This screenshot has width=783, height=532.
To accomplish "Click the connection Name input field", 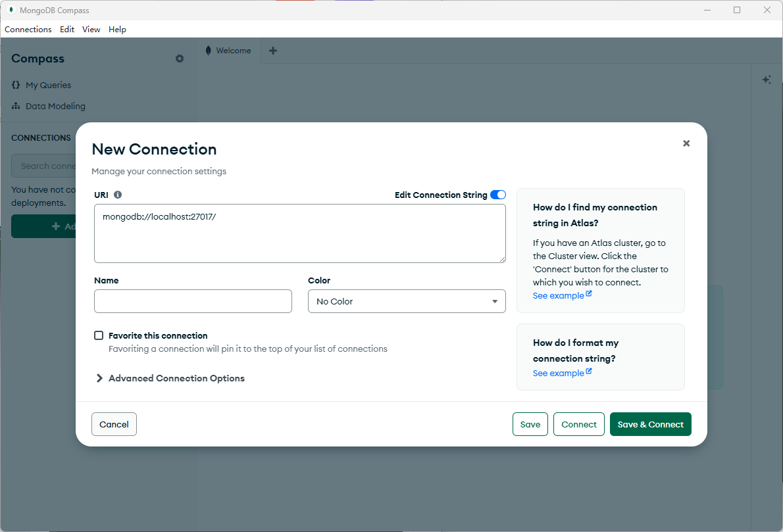I will 193,301.
